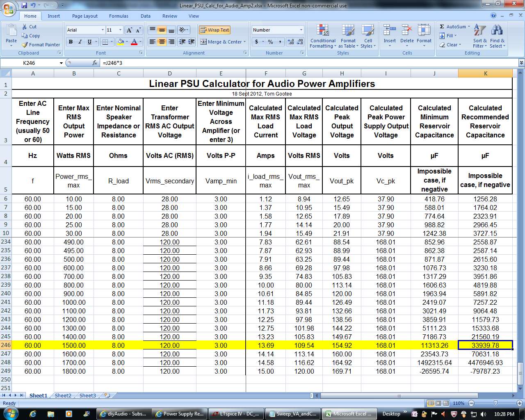Click Insert cells icon

coord(390,30)
